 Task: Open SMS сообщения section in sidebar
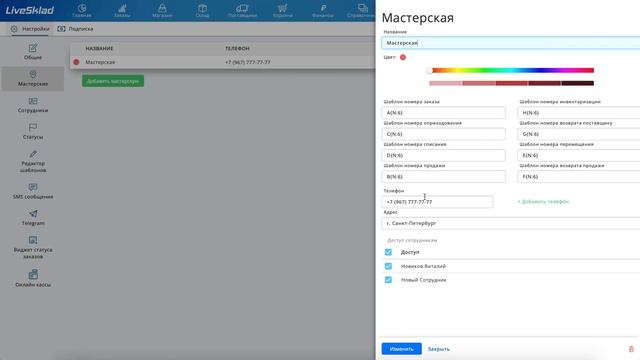click(x=33, y=191)
